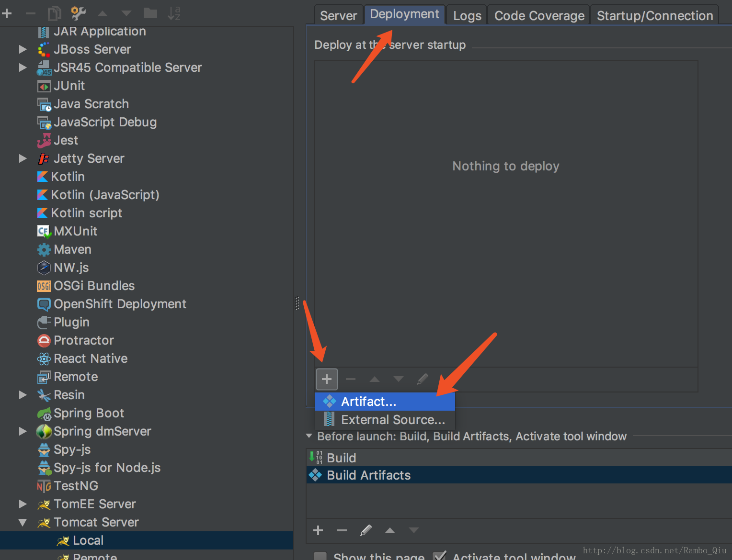
Task: Move before-launch task down arrow
Action: tap(414, 530)
